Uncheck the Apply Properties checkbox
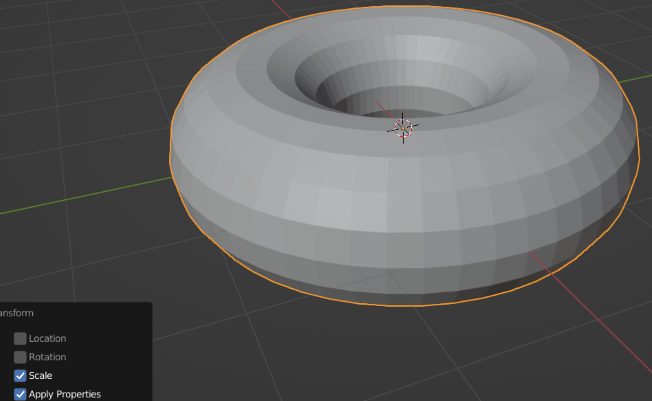This screenshot has height=401, width=652. (x=20, y=394)
